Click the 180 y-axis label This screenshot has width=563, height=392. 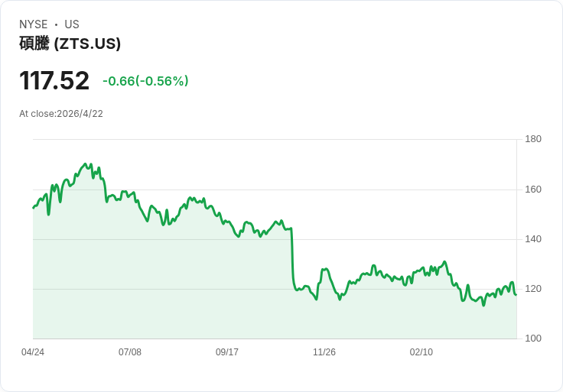533,139
